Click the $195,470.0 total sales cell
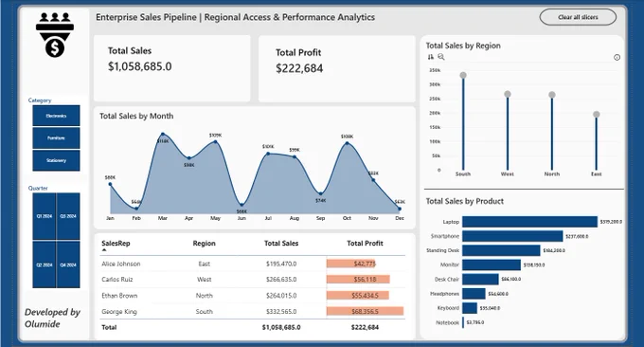Screen dimensions: 644x347 [x=281, y=264]
